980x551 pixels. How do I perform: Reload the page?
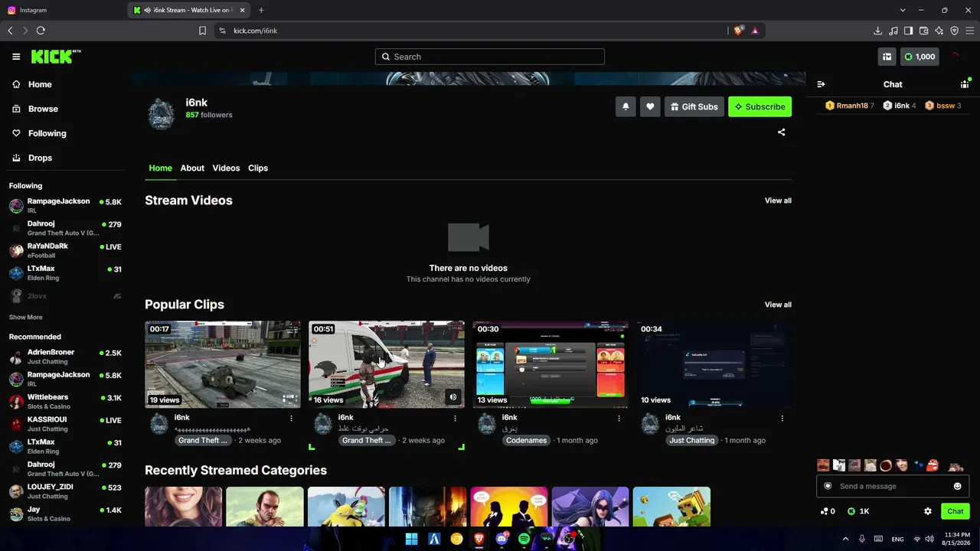(41, 31)
